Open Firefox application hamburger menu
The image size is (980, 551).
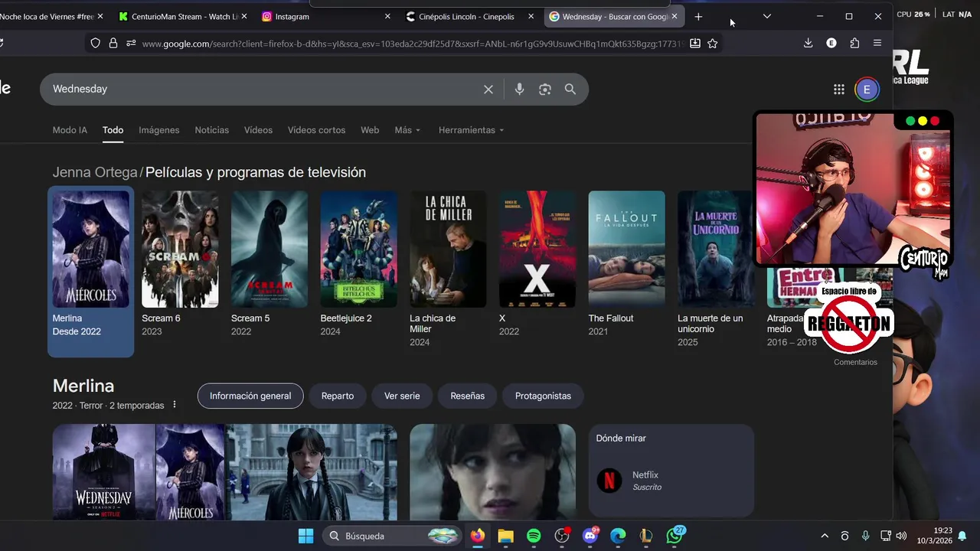pyautogui.click(x=877, y=44)
